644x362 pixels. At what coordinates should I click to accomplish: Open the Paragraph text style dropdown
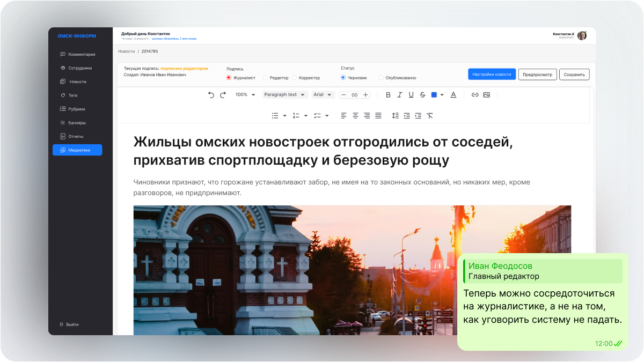coord(285,94)
